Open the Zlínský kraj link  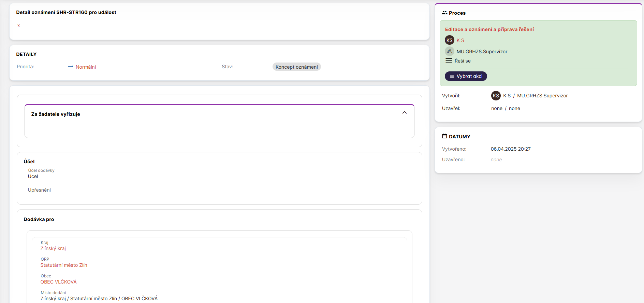(x=53, y=248)
